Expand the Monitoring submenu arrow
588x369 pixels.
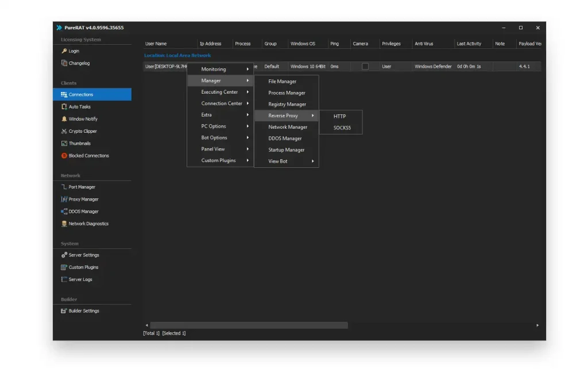(x=247, y=70)
